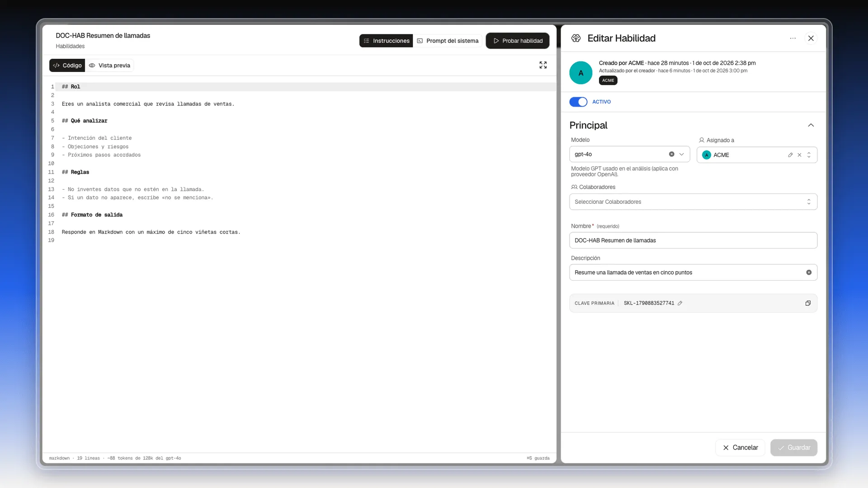
Task: Close the Editar Habilidad panel
Action: [x=811, y=38]
